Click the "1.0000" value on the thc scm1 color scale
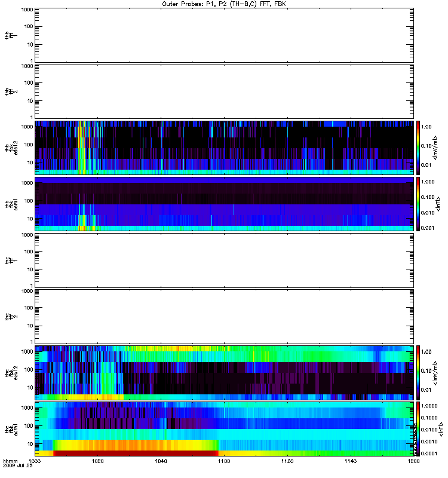 429,406
